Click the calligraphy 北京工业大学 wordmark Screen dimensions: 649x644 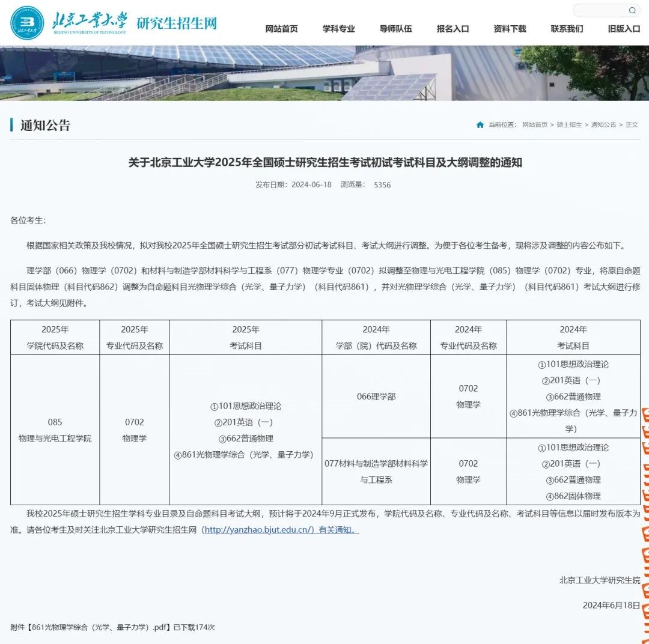click(x=90, y=22)
